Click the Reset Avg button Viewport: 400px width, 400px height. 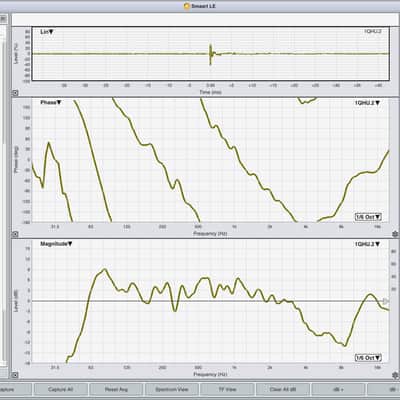(116, 389)
